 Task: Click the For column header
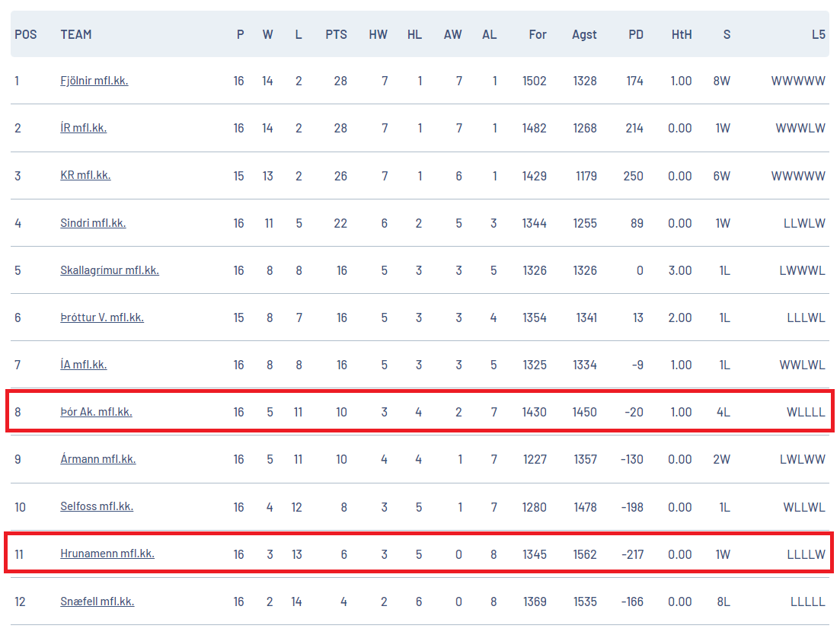(x=538, y=35)
